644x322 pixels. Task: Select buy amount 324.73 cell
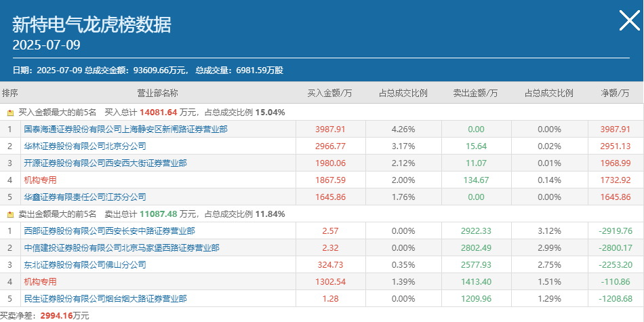point(331,265)
